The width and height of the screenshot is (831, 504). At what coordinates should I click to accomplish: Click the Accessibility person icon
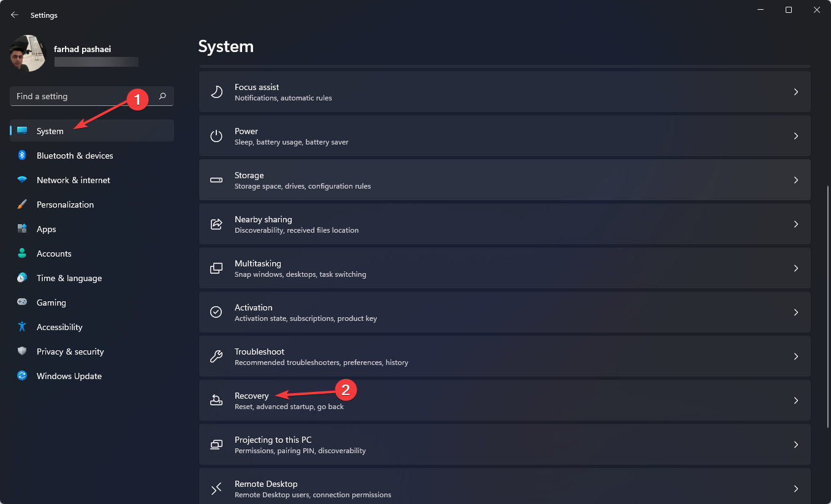click(22, 327)
